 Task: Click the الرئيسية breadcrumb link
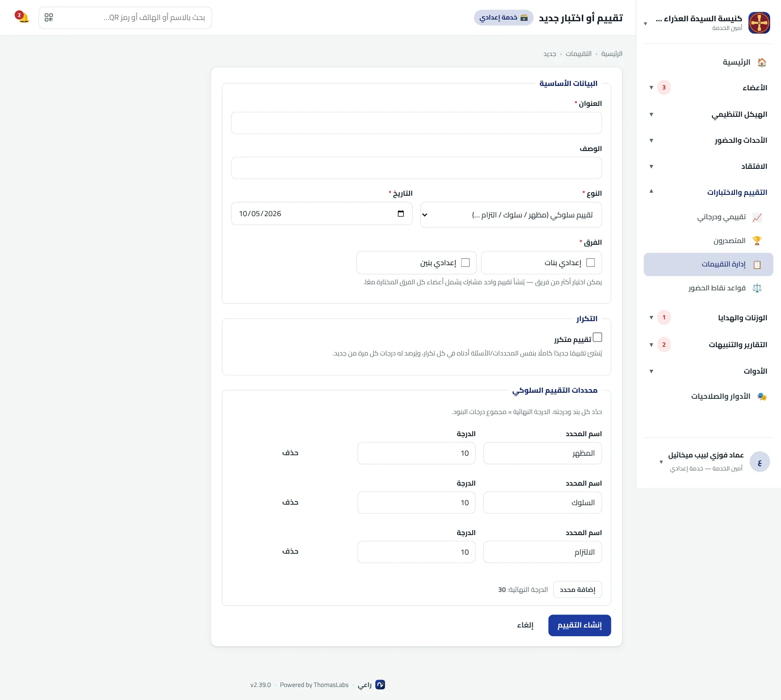612,54
